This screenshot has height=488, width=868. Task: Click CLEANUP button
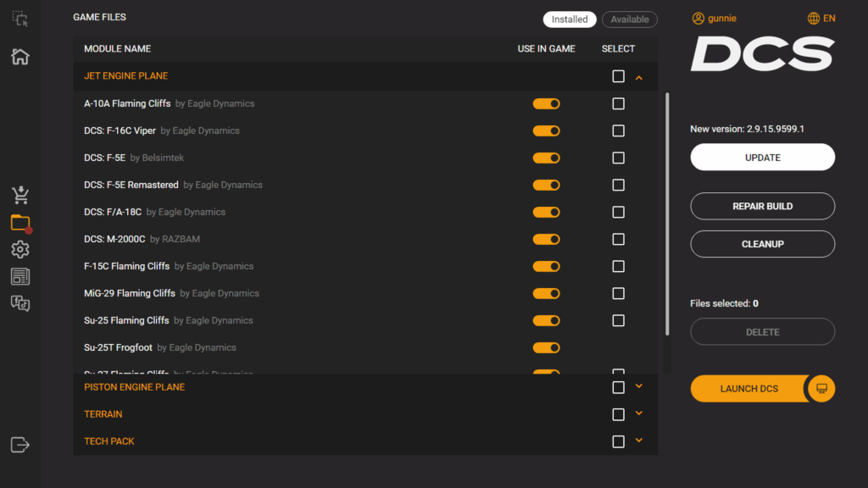(x=762, y=244)
